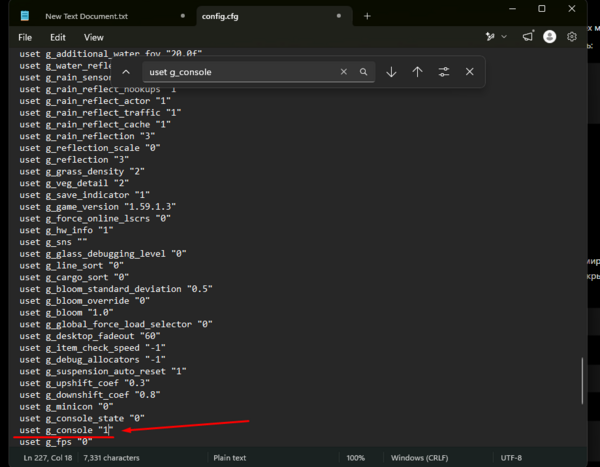Screen dimensions: 600x467
Task: Add a new tab with plus button
Action: 367,16
